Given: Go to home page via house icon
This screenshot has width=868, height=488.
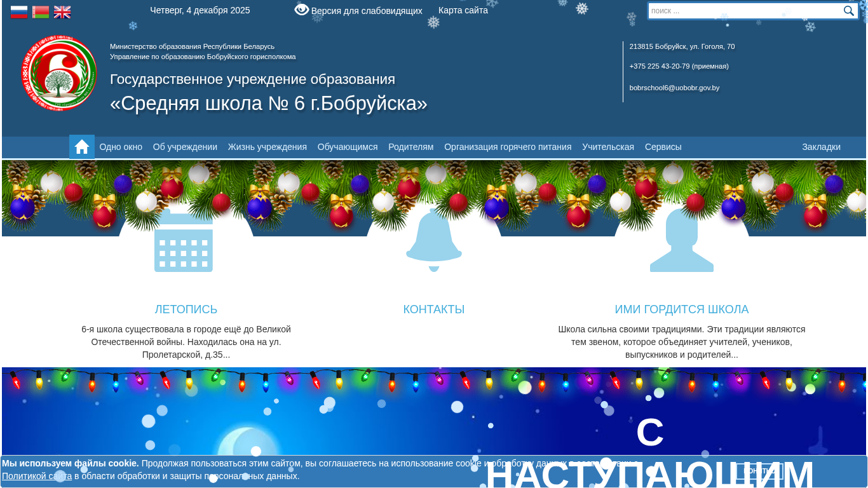Looking at the screenshot, I should [82, 147].
